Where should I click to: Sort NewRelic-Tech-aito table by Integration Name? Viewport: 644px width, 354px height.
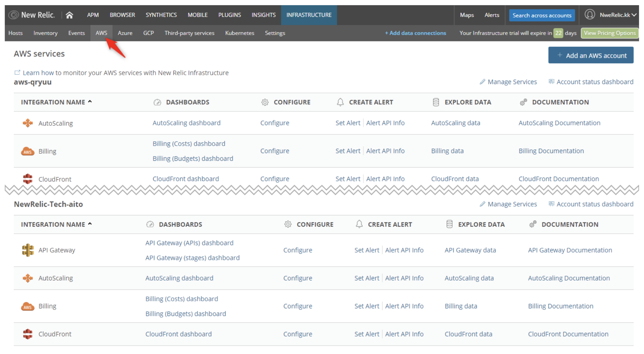[56, 224]
